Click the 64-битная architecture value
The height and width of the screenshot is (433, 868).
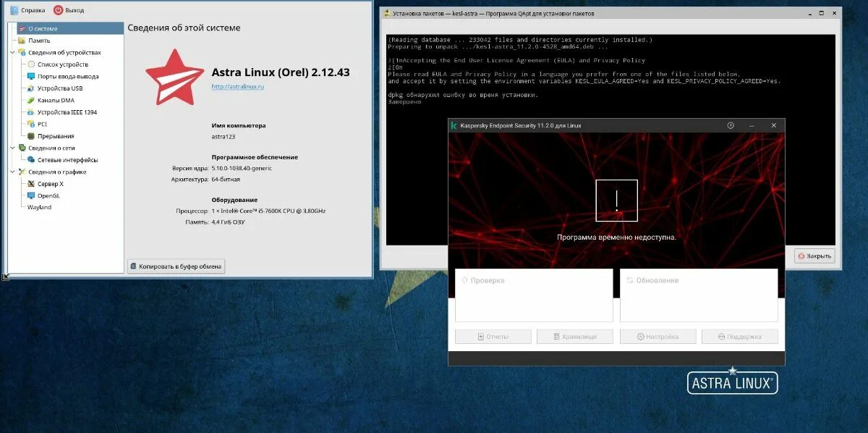(226, 179)
